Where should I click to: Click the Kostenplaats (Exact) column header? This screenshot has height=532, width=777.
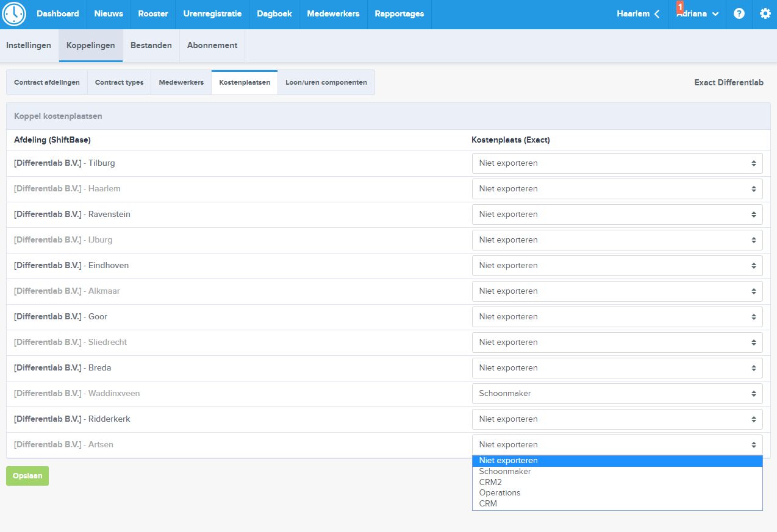pos(510,140)
